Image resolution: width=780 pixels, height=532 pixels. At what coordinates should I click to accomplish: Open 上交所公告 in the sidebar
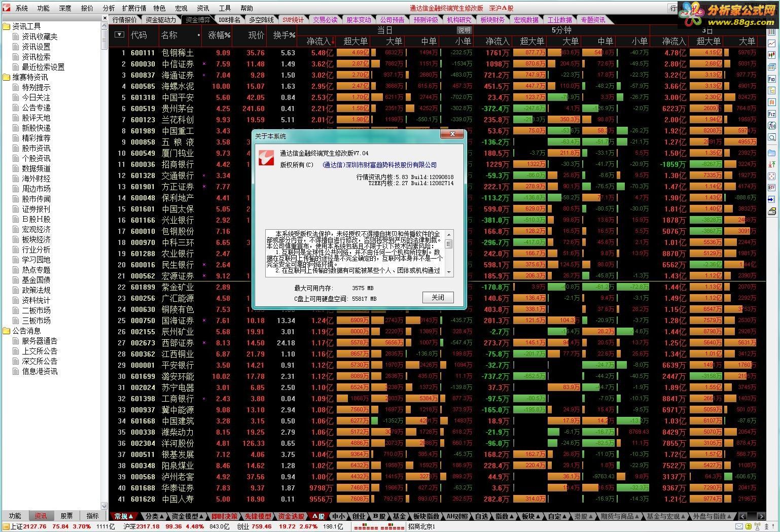[x=39, y=351]
